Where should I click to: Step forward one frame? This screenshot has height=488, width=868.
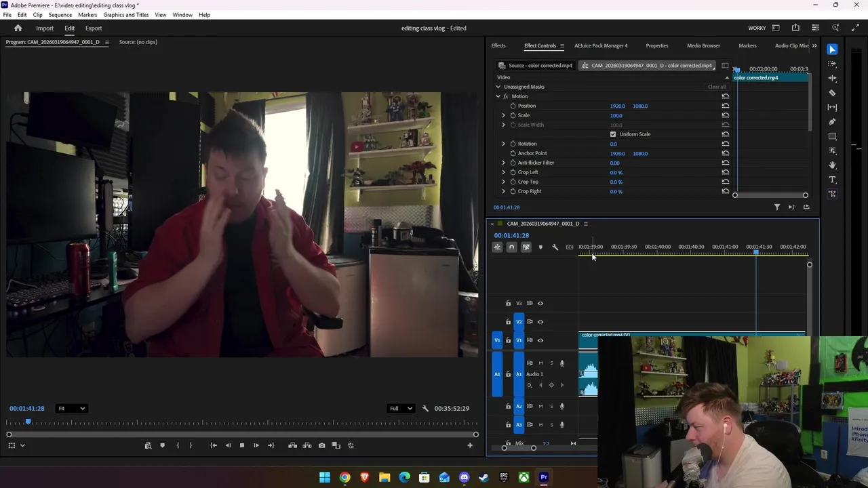[x=256, y=445]
